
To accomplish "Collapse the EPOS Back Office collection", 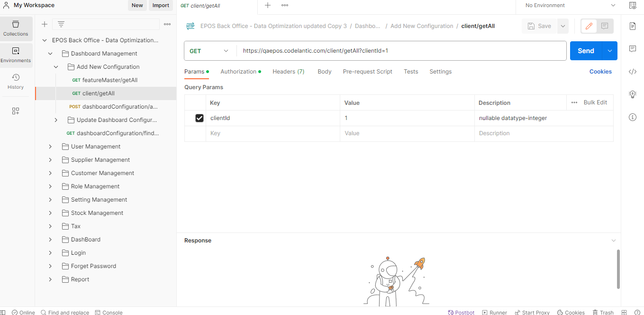I will click(x=45, y=40).
